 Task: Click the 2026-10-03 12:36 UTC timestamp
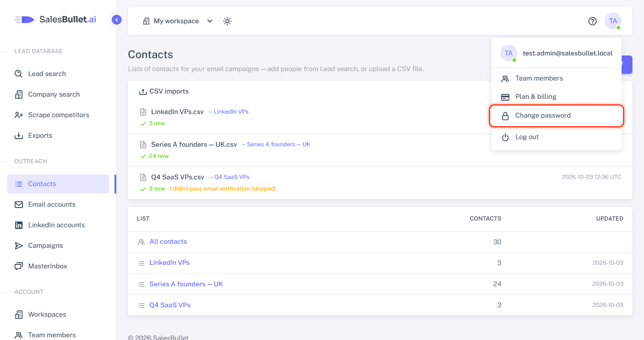pyautogui.click(x=592, y=177)
